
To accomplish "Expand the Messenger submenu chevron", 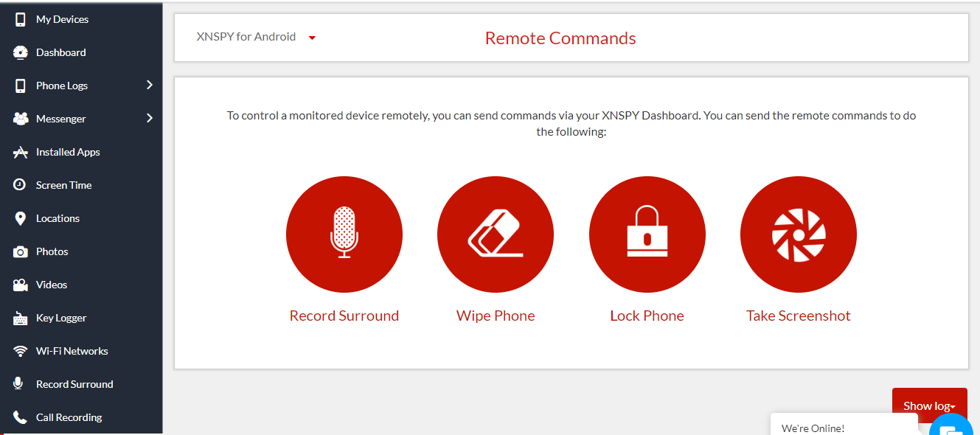I will [x=150, y=118].
